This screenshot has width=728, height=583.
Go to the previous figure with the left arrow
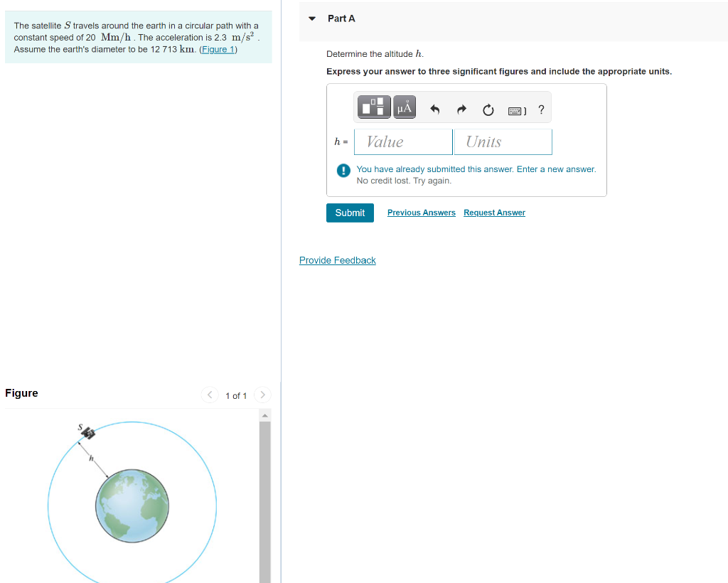coord(210,395)
